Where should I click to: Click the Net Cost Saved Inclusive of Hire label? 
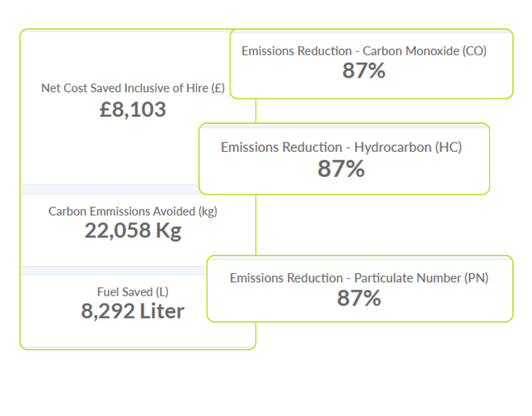click(x=133, y=88)
